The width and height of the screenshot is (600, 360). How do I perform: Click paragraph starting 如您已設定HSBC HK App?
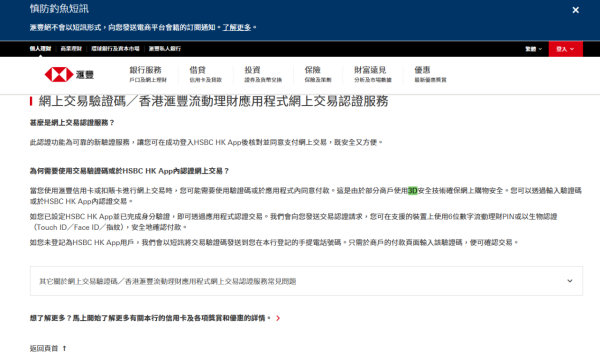(293, 222)
